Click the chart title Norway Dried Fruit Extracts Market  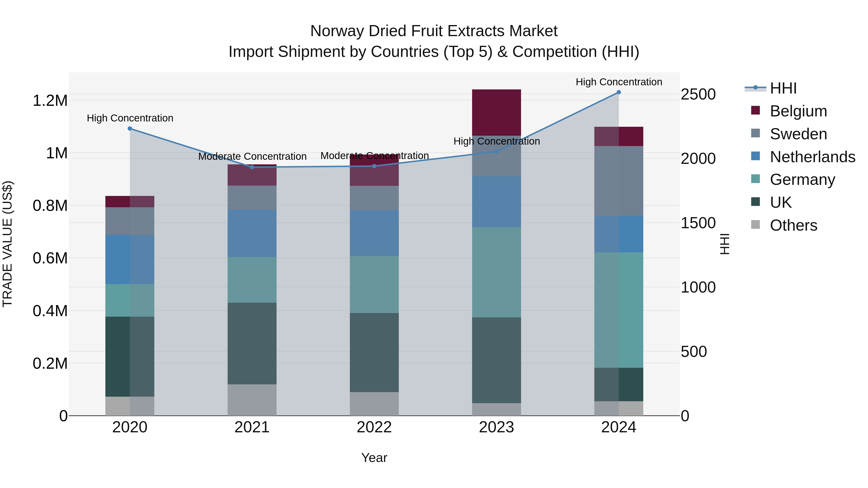point(434,31)
